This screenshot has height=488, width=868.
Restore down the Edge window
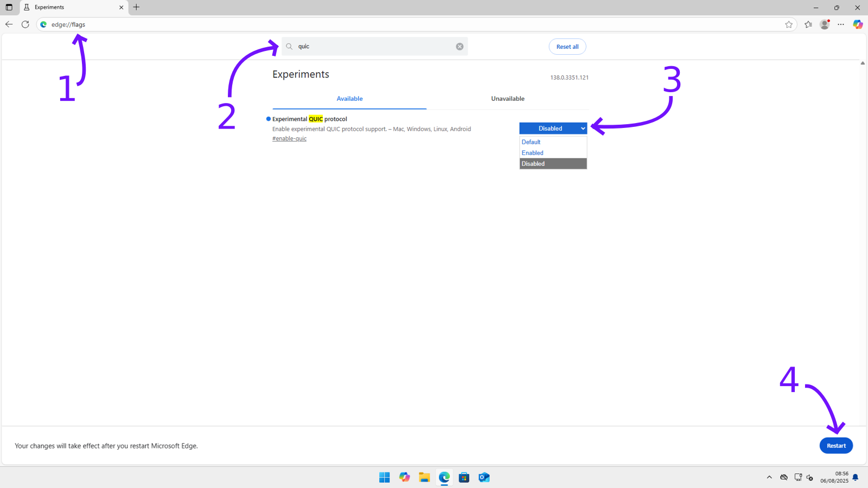pyautogui.click(x=837, y=8)
